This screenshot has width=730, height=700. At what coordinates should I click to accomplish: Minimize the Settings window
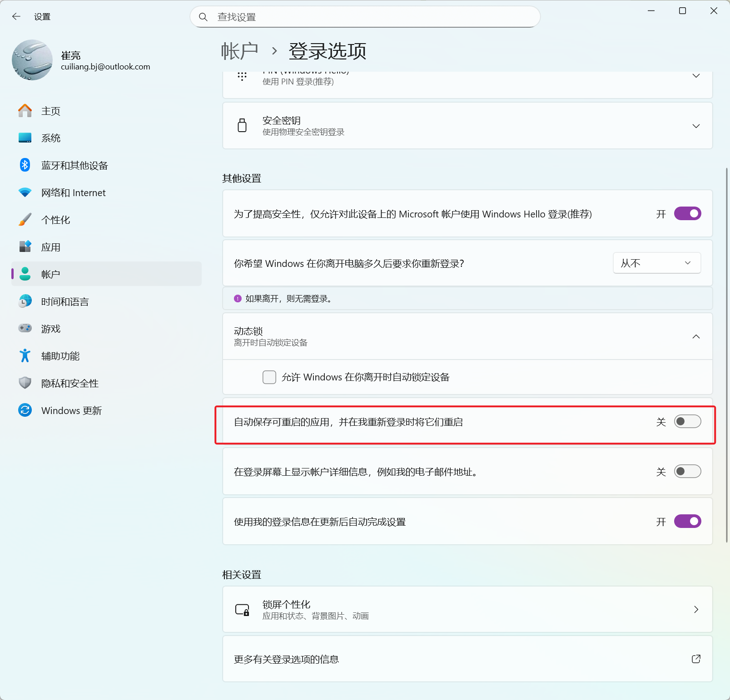pyautogui.click(x=651, y=11)
